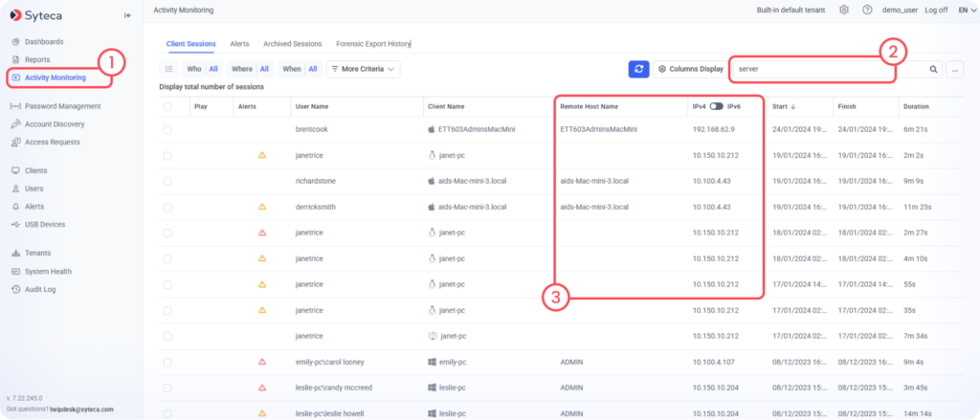This screenshot has height=420, width=980.
Task: Click the search input field containing server
Action: coord(823,69)
